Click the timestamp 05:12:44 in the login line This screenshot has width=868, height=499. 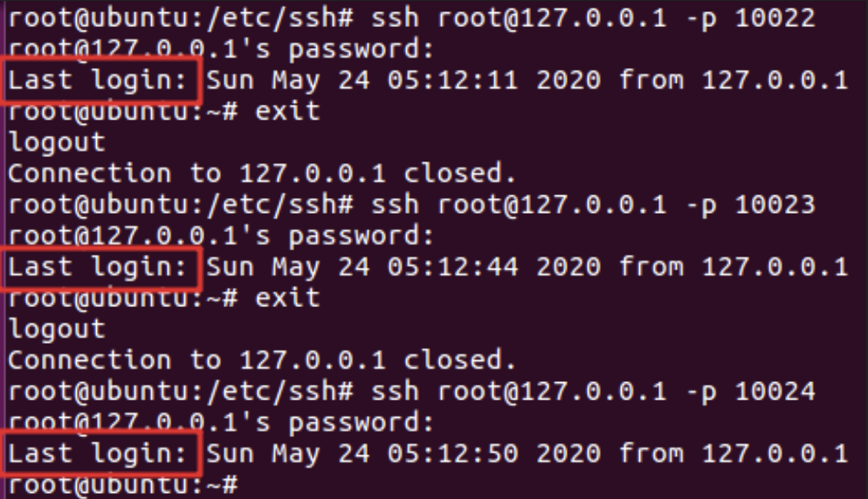452,267
